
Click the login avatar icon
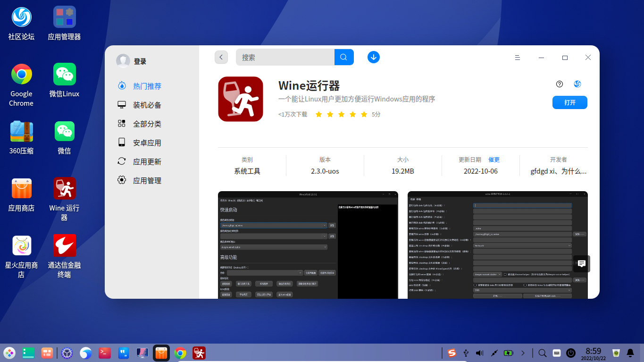123,61
